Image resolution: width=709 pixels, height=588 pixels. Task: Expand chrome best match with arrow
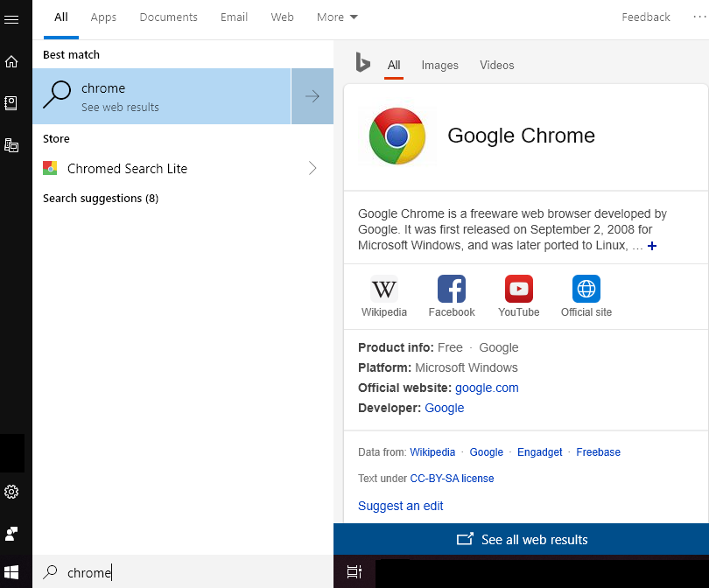pos(312,96)
